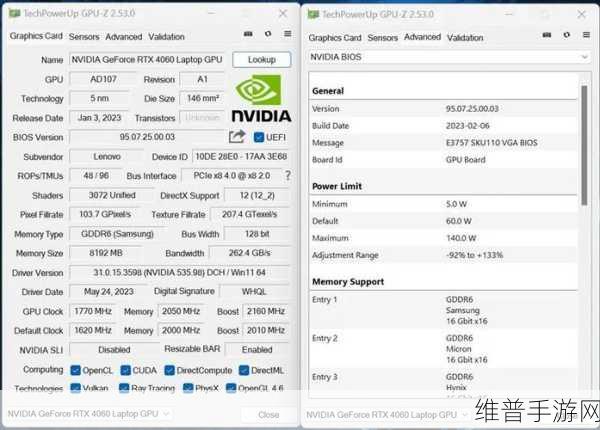Image resolution: width=600 pixels, height=430 pixels.
Task: Toggle the Ray Tracing checkbox
Action: pos(124,388)
